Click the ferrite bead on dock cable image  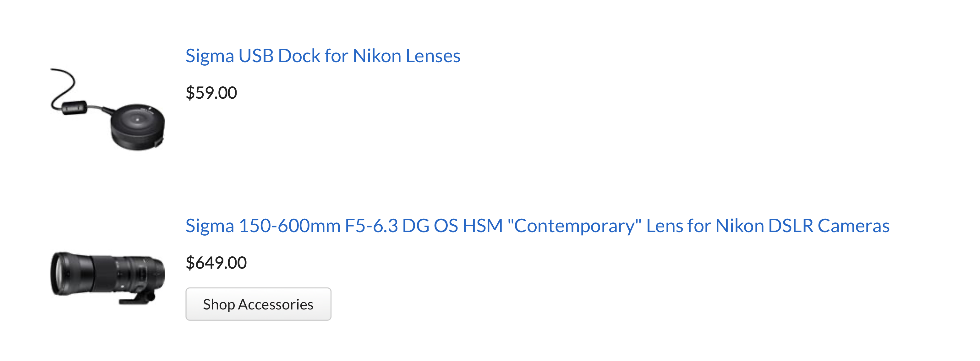pyautogui.click(x=74, y=108)
